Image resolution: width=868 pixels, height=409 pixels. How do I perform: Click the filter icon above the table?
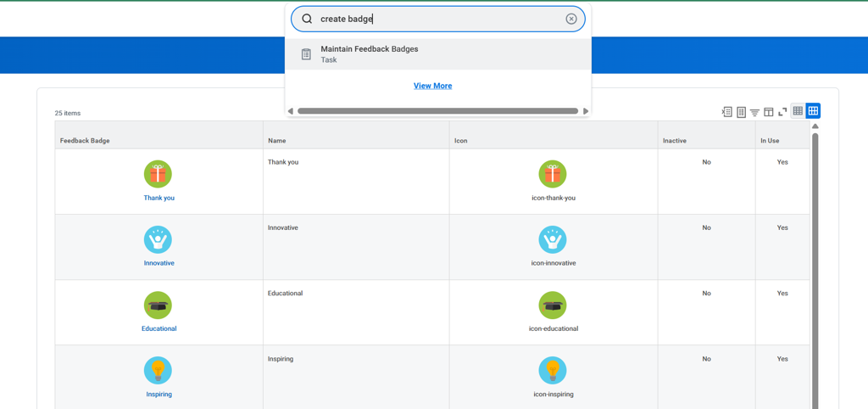(754, 112)
